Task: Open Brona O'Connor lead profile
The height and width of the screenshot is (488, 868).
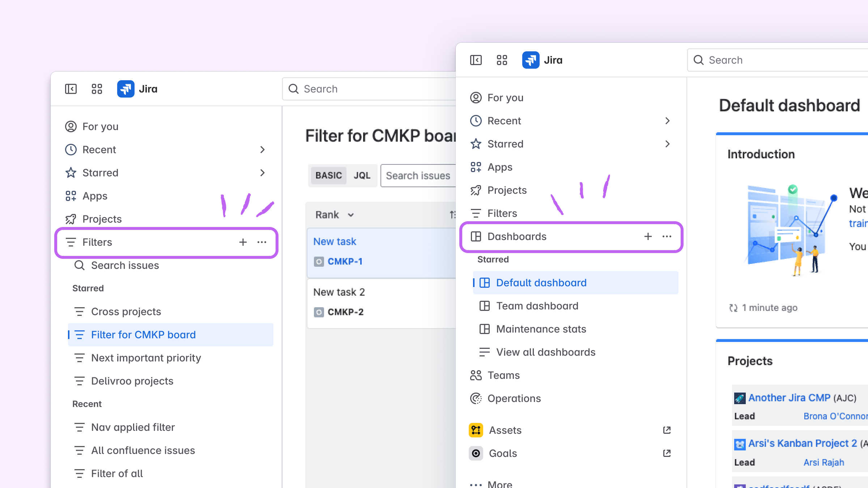Action: pyautogui.click(x=835, y=416)
